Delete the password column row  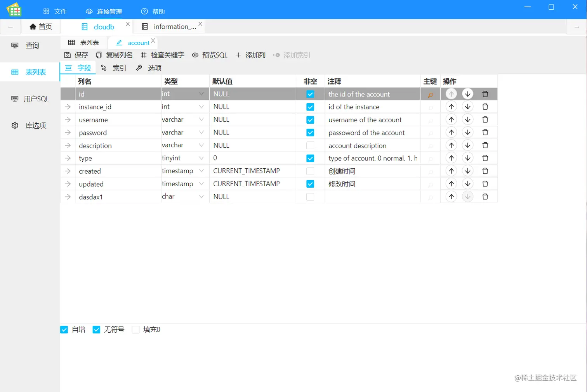[x=485, y=132]
